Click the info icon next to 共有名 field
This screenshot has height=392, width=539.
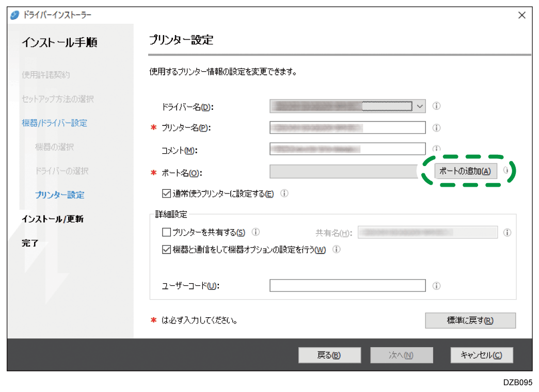point(506,232)
